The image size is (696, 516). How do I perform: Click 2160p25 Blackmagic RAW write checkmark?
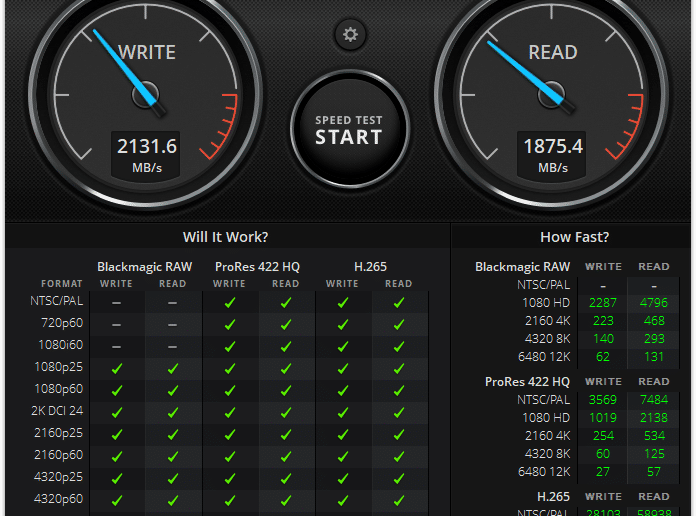[x=117, y=434]
